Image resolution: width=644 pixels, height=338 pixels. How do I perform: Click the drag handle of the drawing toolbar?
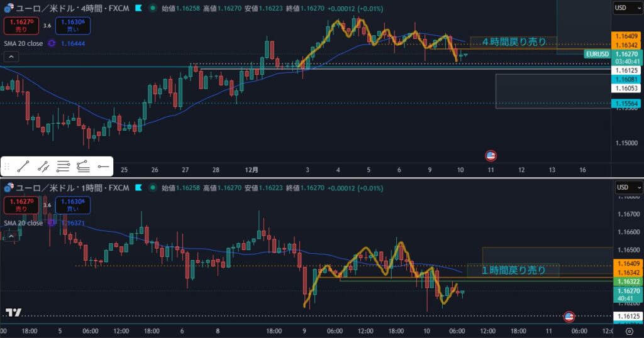point(7,166)
